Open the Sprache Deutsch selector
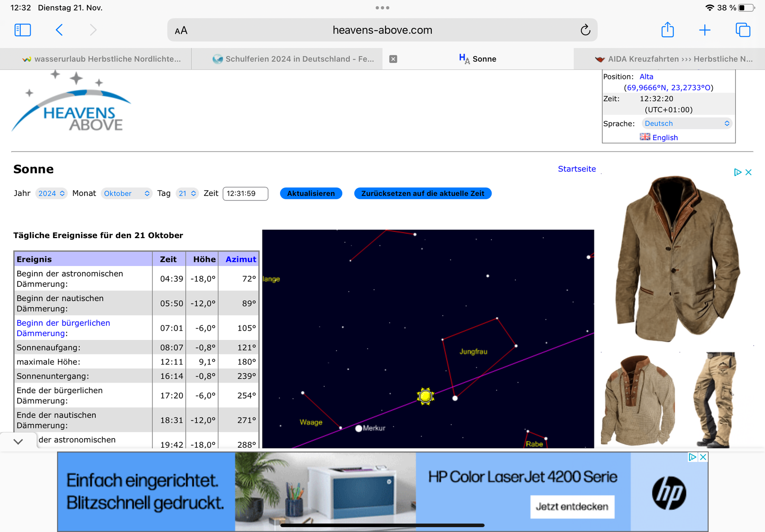Viewport: 765px width, 532px height. (x=687, y=123)
